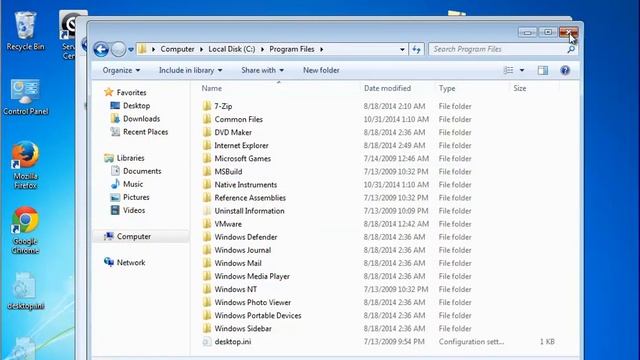Viewport: 640px width, 360px height.
Task: Select the Reference Assemblies folder icon
Action: click(207, 198)
